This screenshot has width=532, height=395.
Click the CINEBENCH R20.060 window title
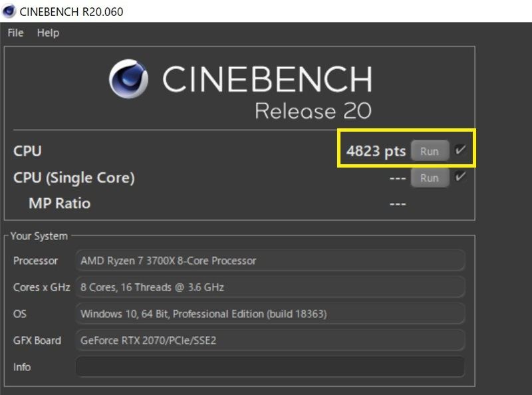[71, 12]
